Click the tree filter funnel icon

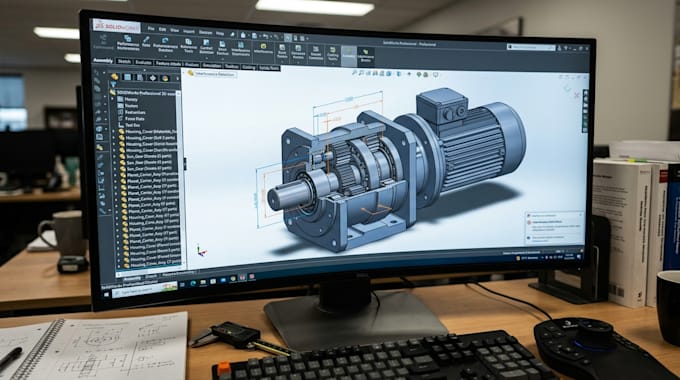114,85
